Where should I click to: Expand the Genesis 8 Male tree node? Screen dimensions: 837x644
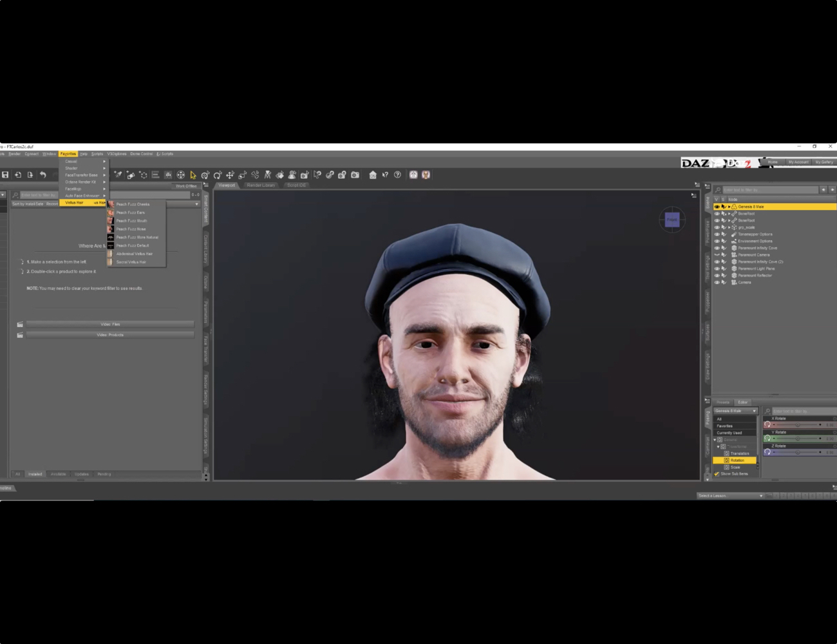point(729,207)
